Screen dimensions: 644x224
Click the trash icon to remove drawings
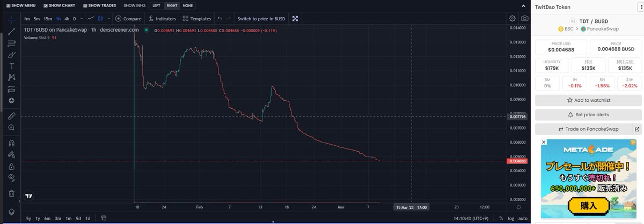[x=12, y=193]
